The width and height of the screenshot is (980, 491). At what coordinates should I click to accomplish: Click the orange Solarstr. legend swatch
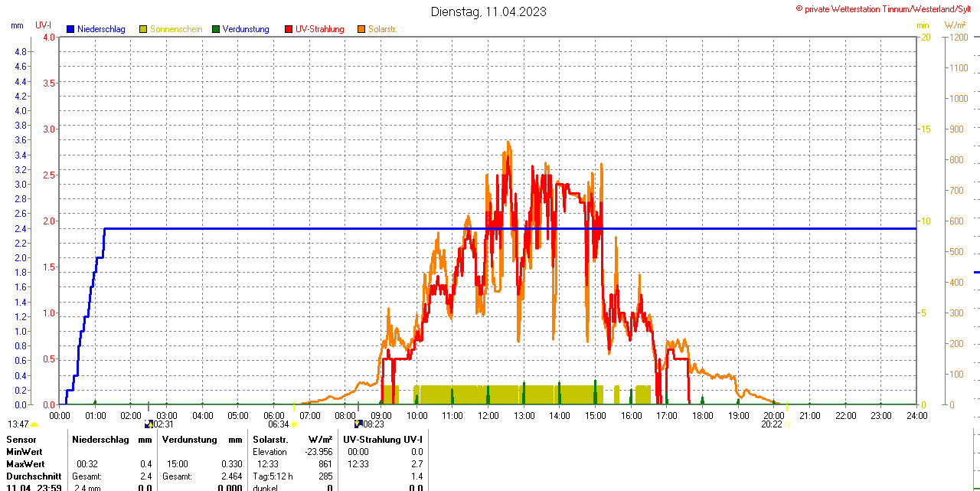point(361,29)
